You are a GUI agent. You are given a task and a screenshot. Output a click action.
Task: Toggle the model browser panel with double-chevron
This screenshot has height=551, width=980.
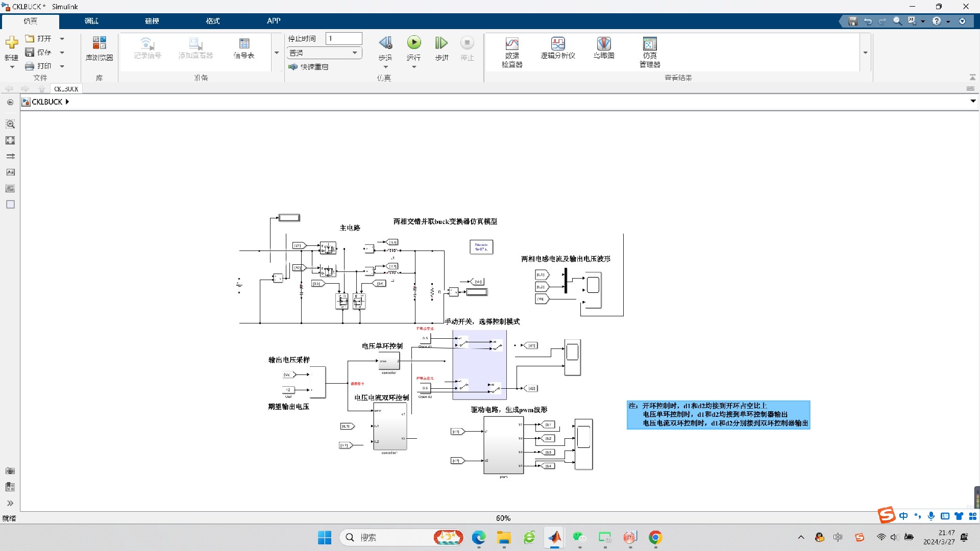point(10,503)
